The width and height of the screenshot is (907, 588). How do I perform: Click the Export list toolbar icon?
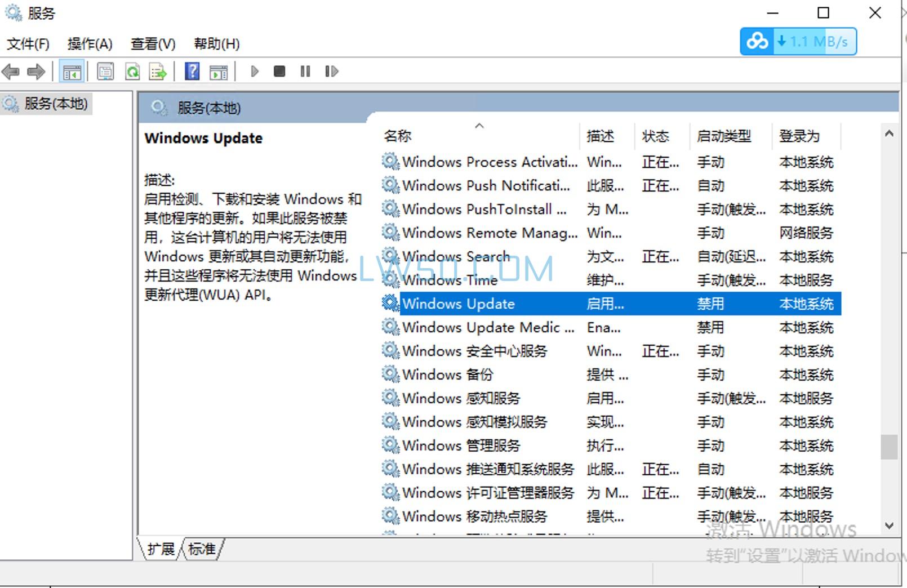point(158,72)
